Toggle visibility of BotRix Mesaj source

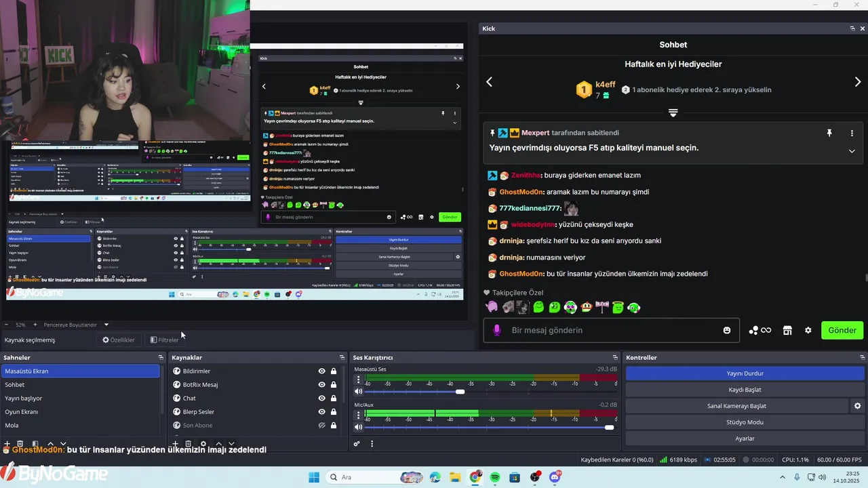pyautogui.click(x=322, y=384)
